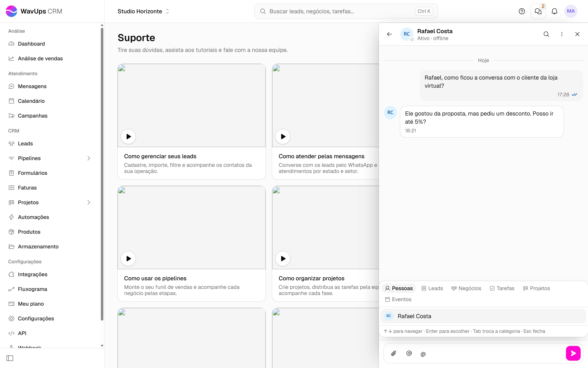Close the chat panel
Image resolution: width=588 pixels, height=368 pixels.
577,34
